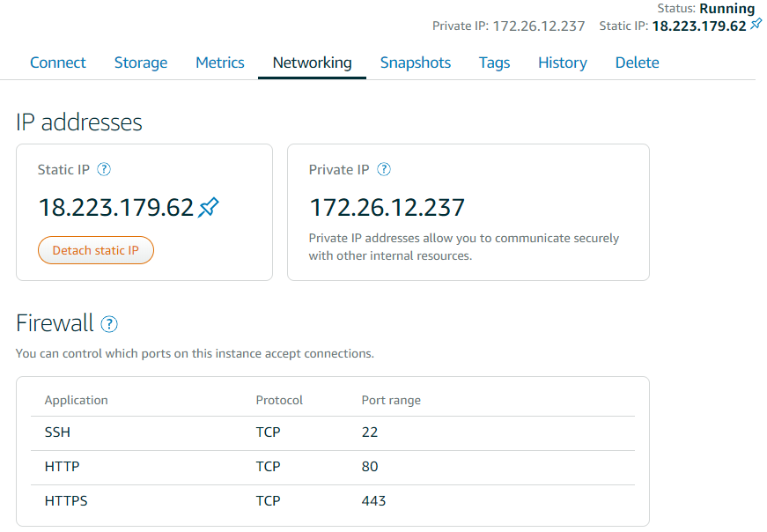Select the Networking tab
This screenshot has height=532, width=767.
[312, 63]
